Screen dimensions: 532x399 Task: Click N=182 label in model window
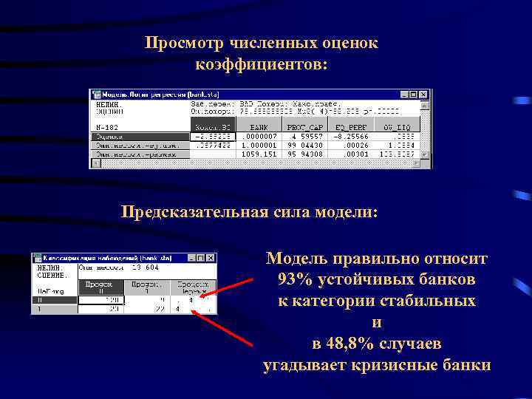(107, 128)
